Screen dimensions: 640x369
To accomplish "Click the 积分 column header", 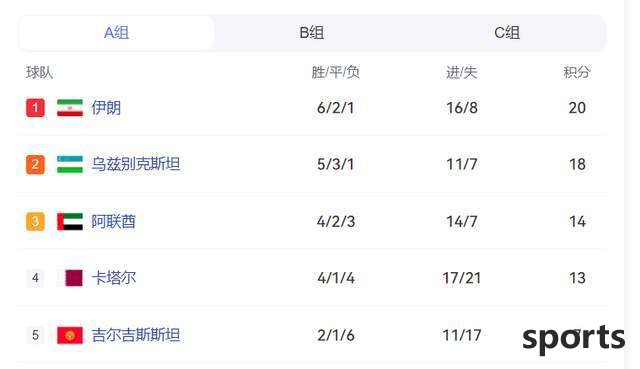I will click(x=577, y=73).
